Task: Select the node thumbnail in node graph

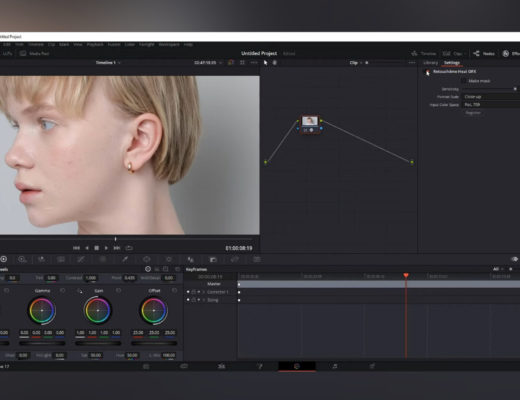Action: (x=310, y=121)
